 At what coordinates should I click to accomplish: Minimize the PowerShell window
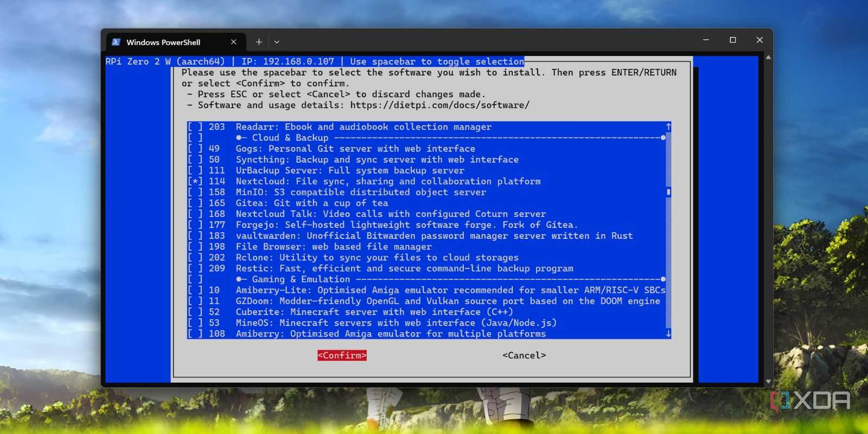[x=706, y=40]
